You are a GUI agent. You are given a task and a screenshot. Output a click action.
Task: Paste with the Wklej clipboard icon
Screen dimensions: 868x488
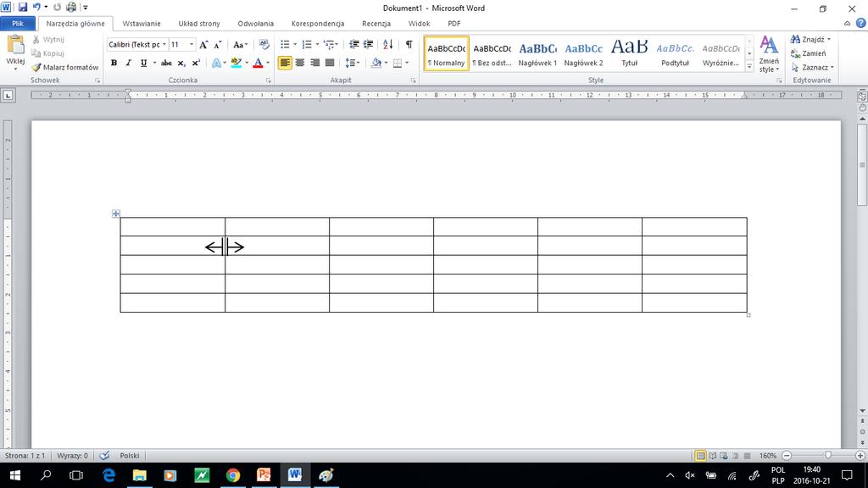[x=15, y=46]
